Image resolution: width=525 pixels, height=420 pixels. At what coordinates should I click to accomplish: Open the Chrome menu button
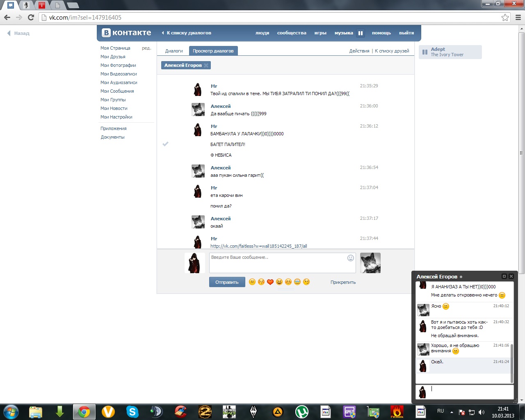[518, 17]
